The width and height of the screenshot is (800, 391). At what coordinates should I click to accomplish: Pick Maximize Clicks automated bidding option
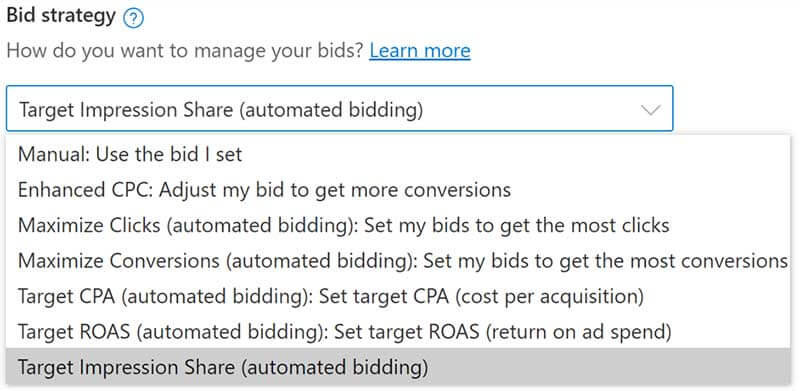pyautogui.click(x=398, y=225)
